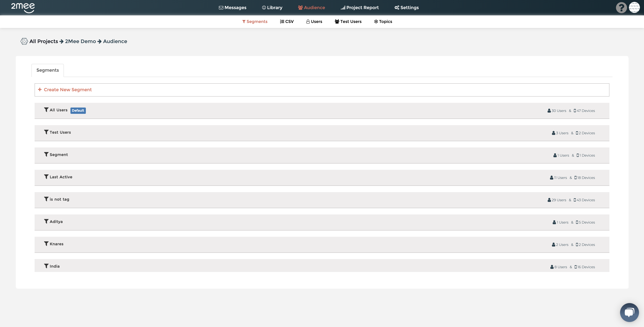The image size is (644, 327).
Task: Select the Segments sub-navigation item
Action: [255, 22]
